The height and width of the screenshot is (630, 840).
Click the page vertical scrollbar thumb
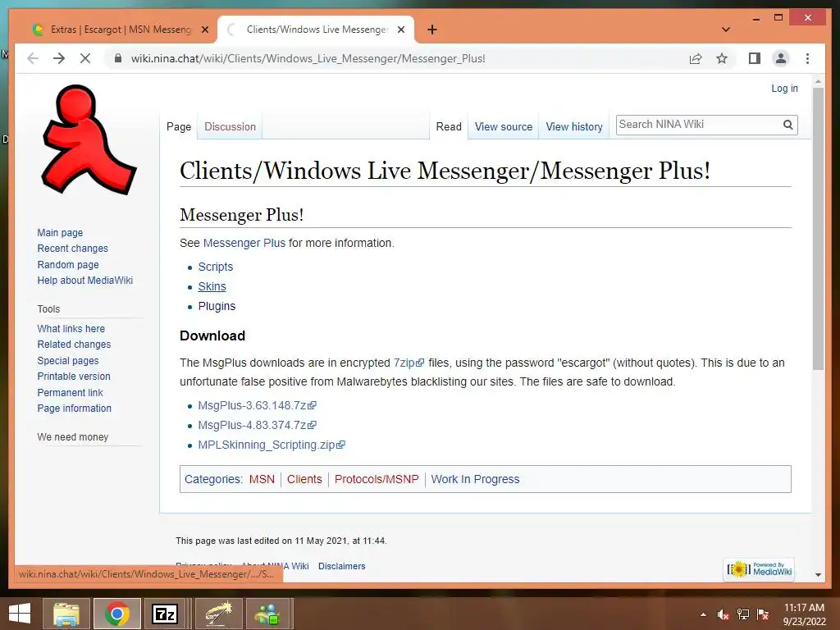pyautogui.click(x=818, y=229)
